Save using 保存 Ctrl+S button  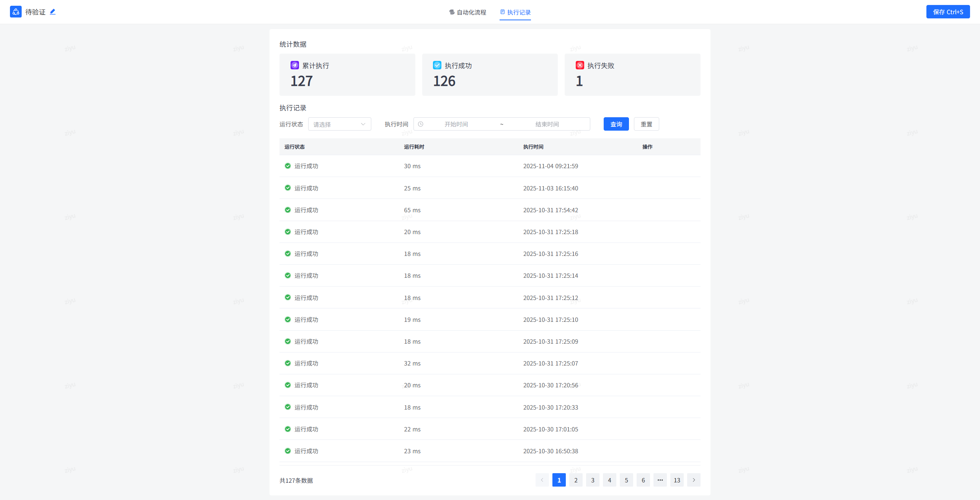click(x=947, y=12)
